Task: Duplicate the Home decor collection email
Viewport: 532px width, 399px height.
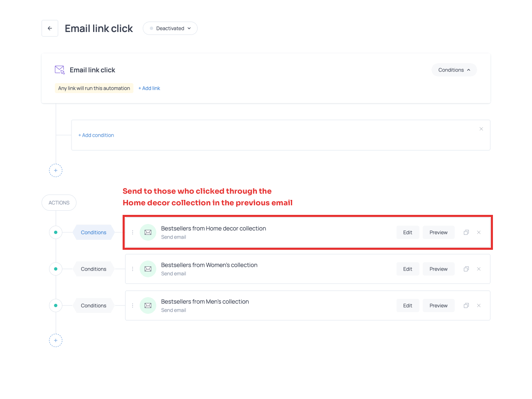Action: (466, 232)
